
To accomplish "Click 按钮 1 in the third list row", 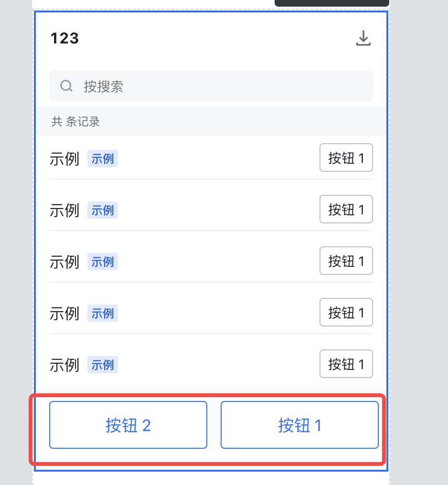I will pyautogui.click(x=346, y=261).
